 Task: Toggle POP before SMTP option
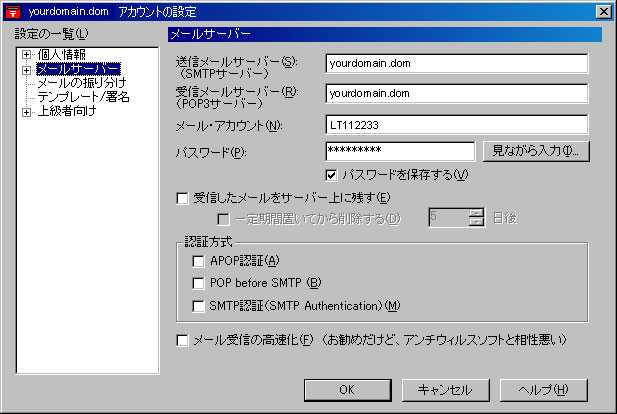(x=198, y=283)
